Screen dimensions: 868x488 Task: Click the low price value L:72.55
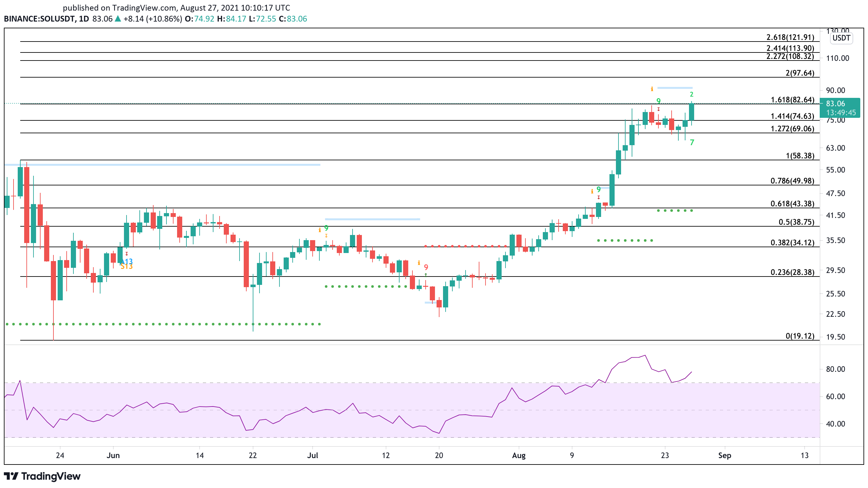(x=262, y=19)
